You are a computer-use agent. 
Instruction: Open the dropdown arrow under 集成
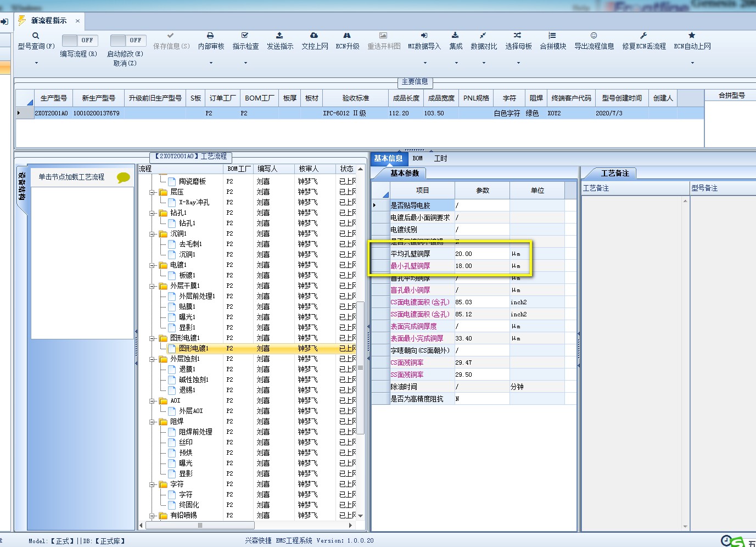456,63
